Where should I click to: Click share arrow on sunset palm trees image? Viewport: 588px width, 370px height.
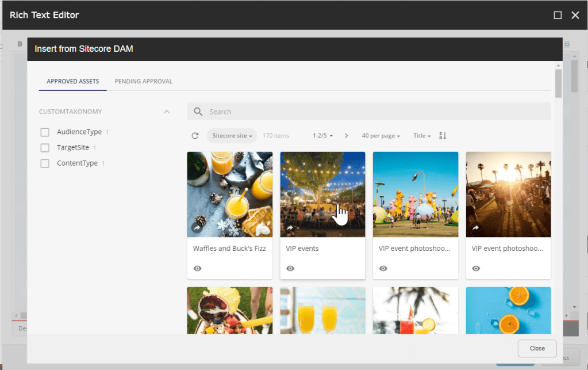[x=475, y=228]
